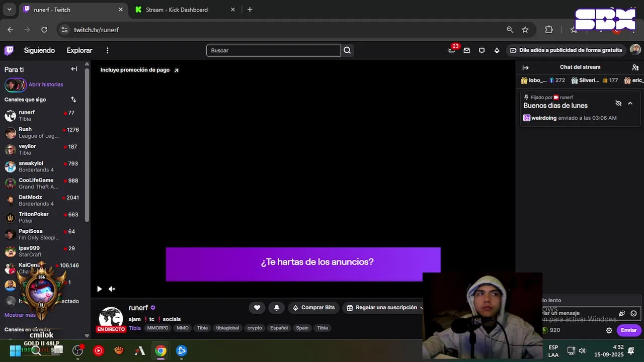This screenshot has height=362, width=644.
Task: Click the search magnifier button
Action: pos(347,50)
